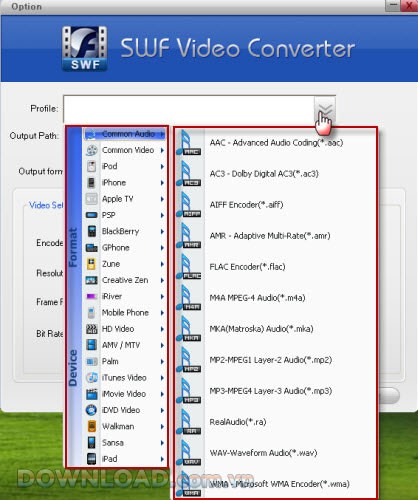Click the Creative Zen icon
Viewport: 418px width, 500px height.
pyautogui.click(x=91, y=280)
